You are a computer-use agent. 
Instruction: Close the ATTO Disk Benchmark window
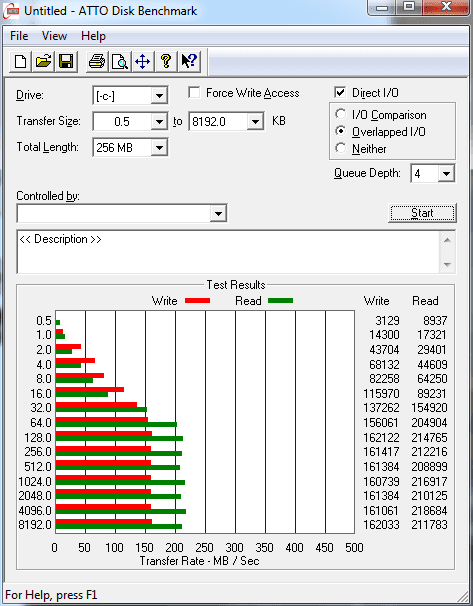point(447,7)
